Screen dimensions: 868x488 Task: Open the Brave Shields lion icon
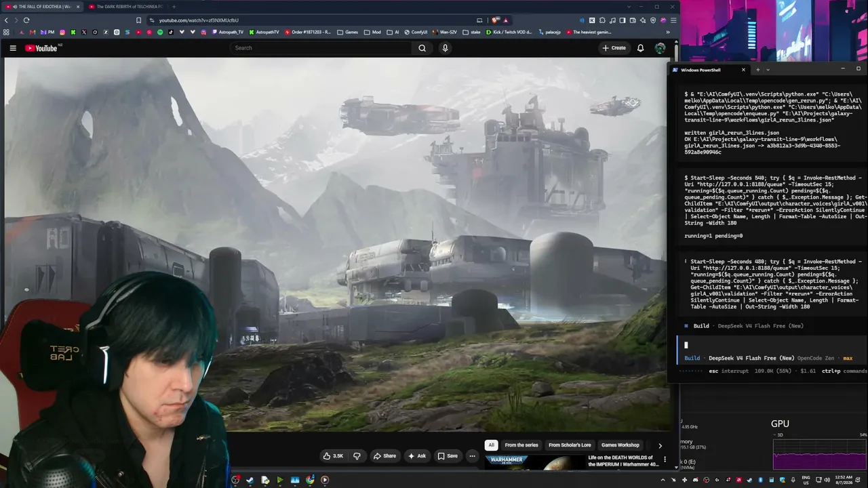496,20
